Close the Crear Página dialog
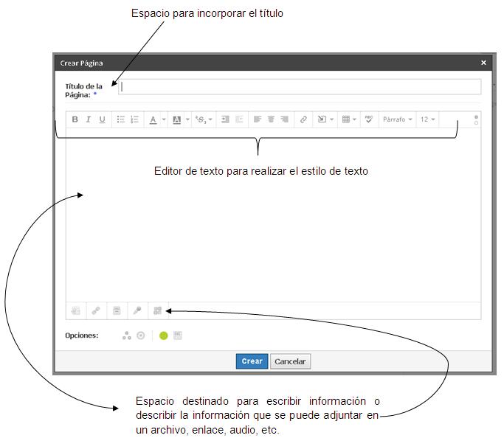The height and width of the screenshot is (438, 504). click(483, 63)
